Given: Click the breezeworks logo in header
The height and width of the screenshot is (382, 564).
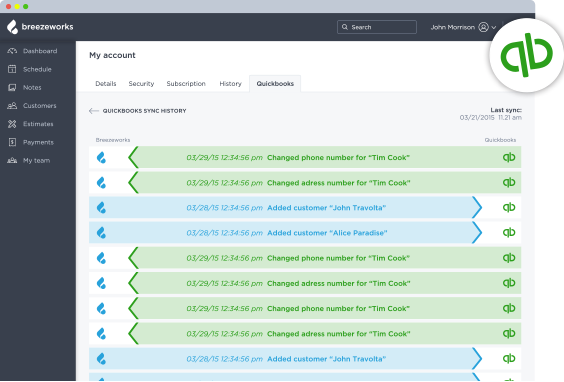Looking at the screenshot, I should [x=40, y=27].
